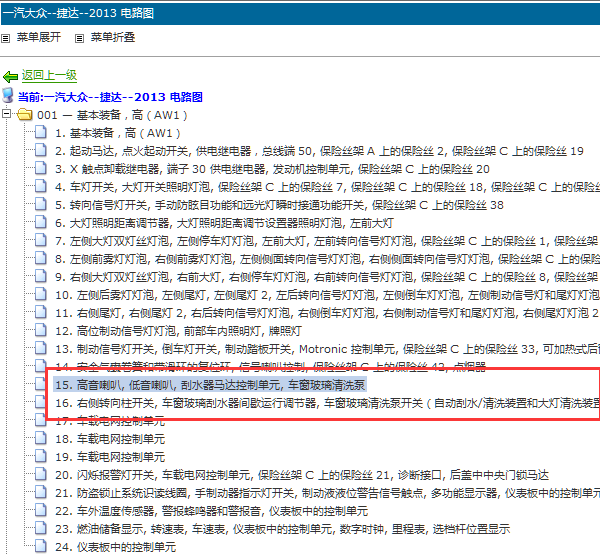Open item 6 大灯照明距离调节器
The image size is (600, 555).
[x=224, y=223]
